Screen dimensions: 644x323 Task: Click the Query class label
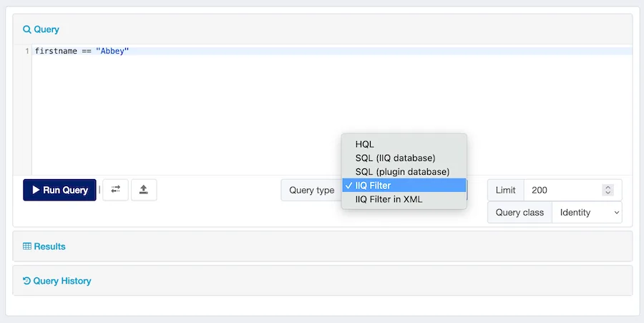tap(519, 212)
